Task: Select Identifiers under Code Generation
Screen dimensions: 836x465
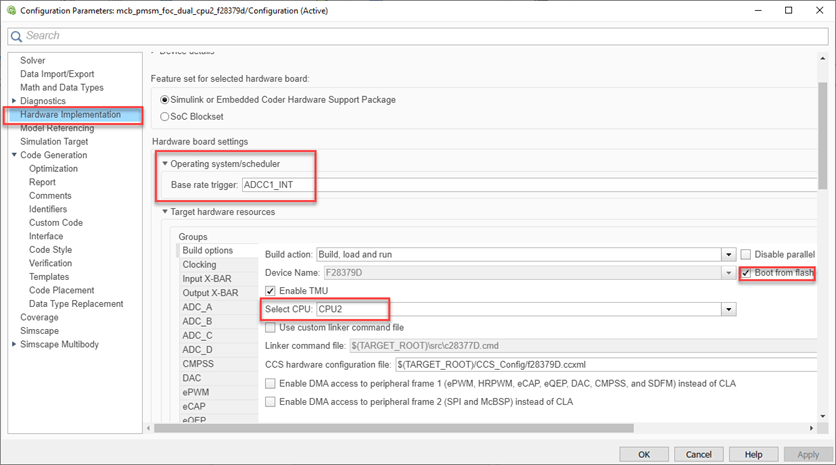Action: tap(48, 209)
